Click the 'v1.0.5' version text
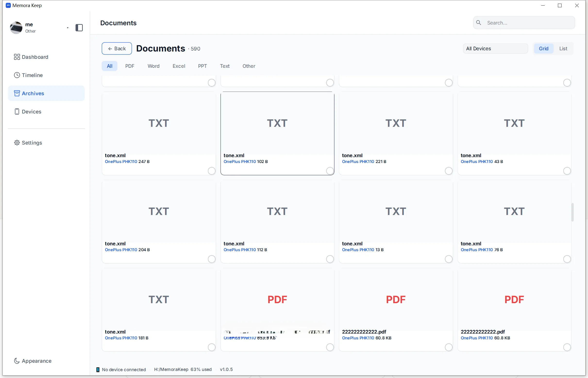Viewport: 588px width, 378px height. (x=226, y=369)
